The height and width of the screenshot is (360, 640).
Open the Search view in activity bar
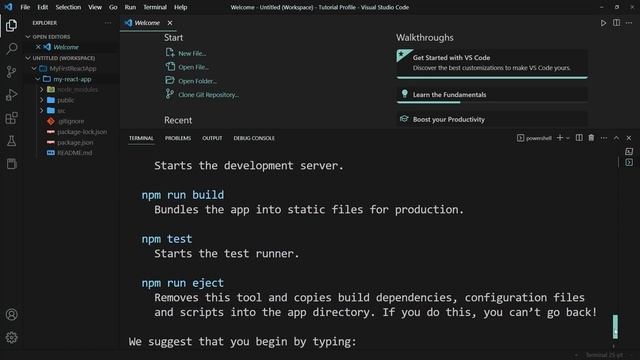(x=11, y=49)
